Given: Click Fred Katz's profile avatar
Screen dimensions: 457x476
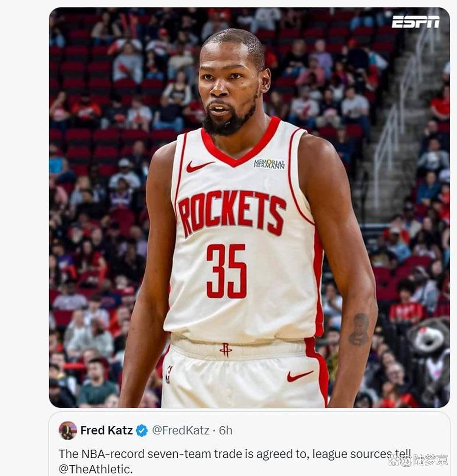Looking at the screenshot, I should click(68, 430).
